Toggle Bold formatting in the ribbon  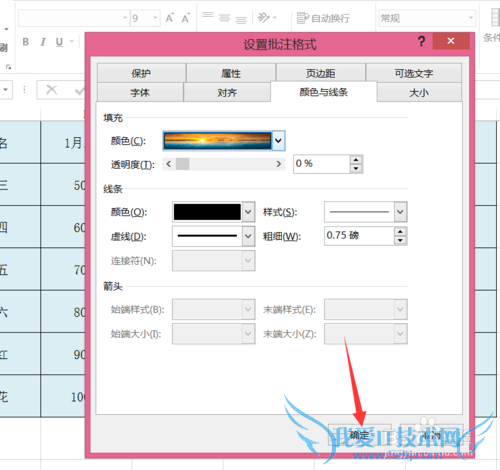25,42
